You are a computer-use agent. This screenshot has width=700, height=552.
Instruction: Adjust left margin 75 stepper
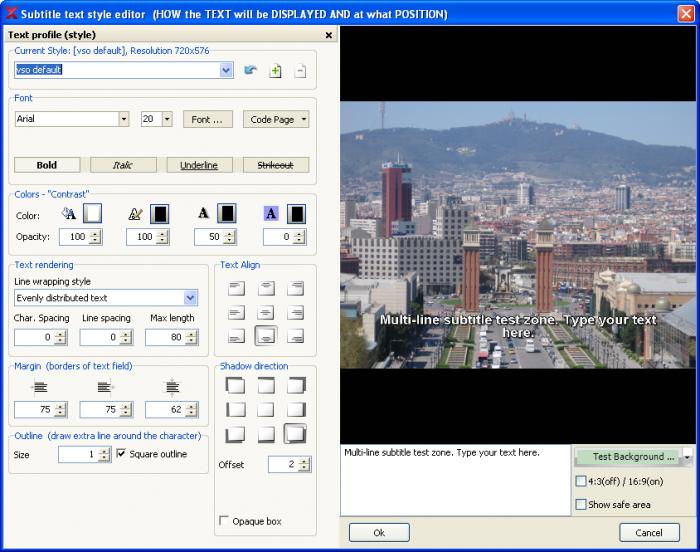point(60,410)
